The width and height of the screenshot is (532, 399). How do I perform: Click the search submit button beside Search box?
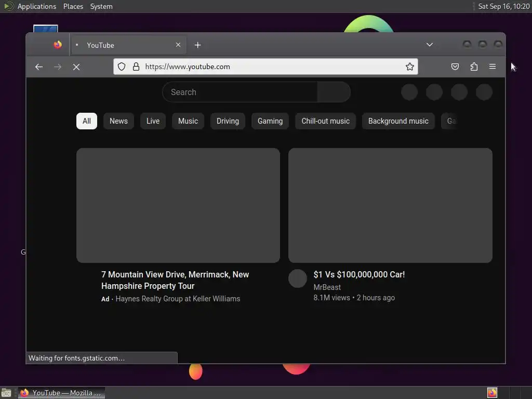point(334,92)
